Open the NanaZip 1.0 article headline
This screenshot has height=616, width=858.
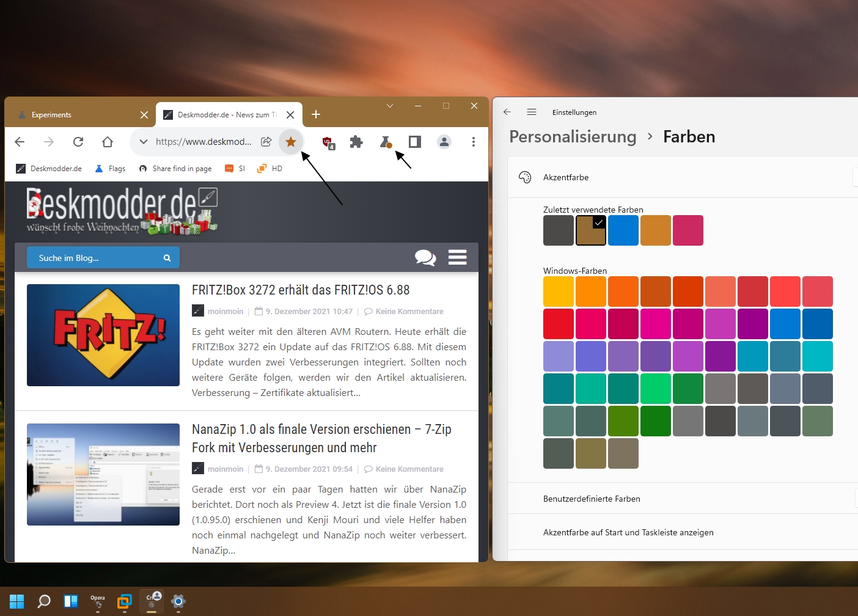pyautogui.click(x=321, y=438)
